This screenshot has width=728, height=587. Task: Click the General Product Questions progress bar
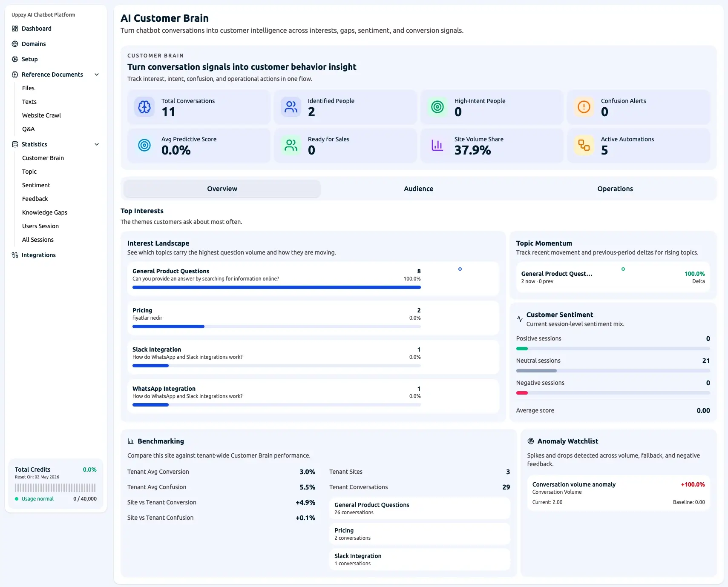point(276,287)
